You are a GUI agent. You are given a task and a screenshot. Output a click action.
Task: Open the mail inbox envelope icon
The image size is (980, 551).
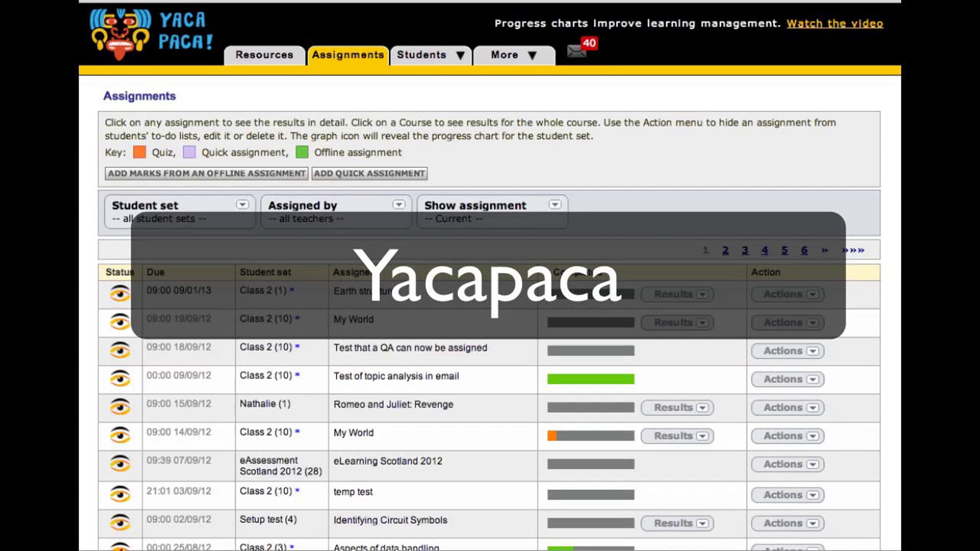coord(577,51)
